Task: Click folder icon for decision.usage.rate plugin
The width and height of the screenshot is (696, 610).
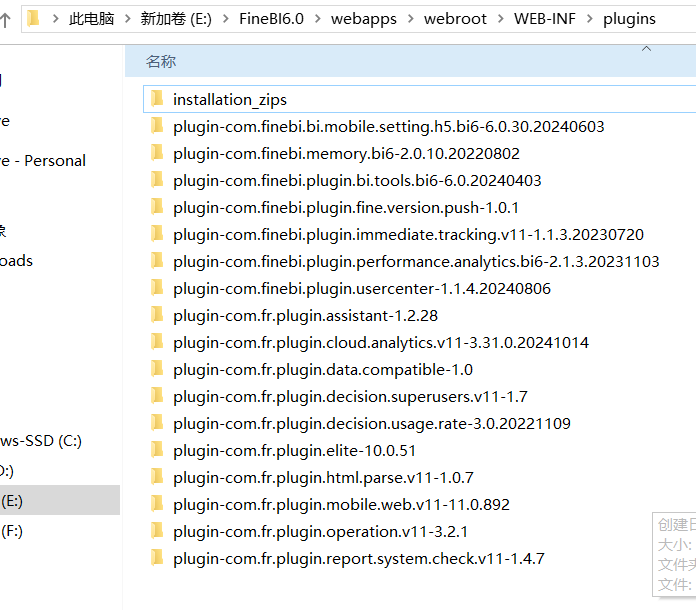Action: (157, 423)
